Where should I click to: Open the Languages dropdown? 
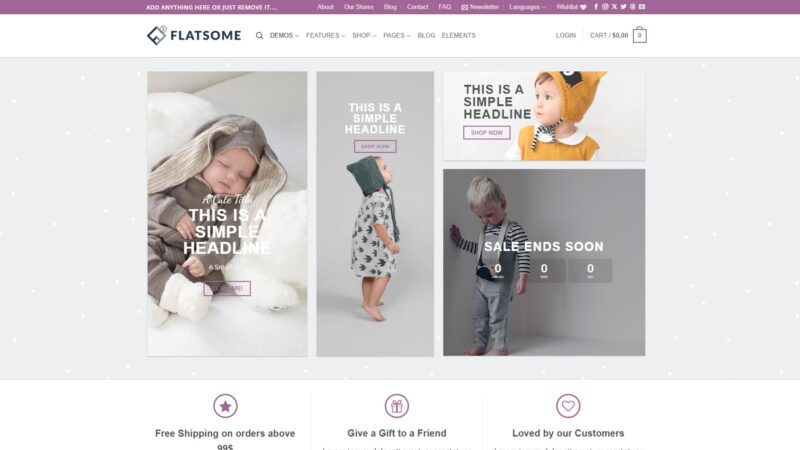(x=527, y=7)
